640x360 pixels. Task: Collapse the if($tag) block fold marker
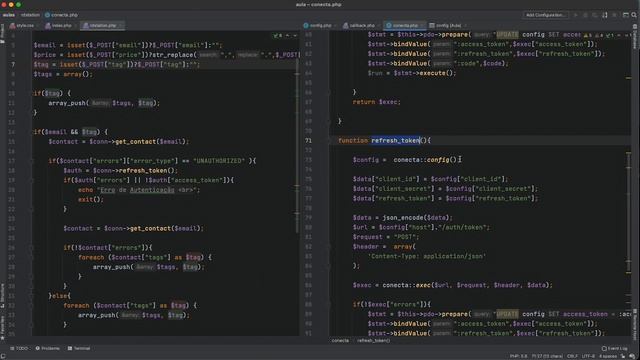click(31, 93)
